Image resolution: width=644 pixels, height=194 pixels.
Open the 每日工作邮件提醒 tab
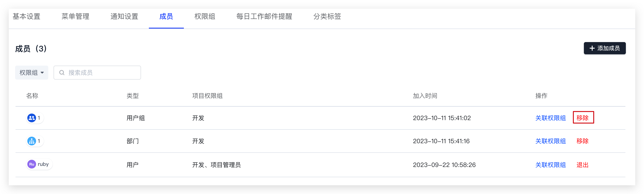[264, 17]
